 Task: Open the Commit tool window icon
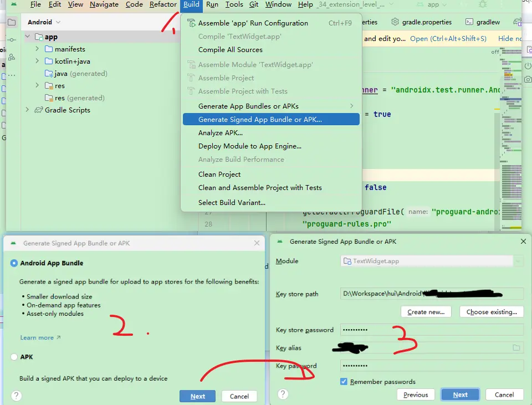click(12, 40)
